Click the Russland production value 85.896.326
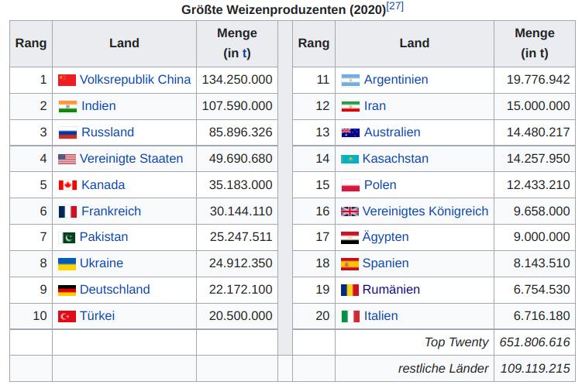 [240, 132]
